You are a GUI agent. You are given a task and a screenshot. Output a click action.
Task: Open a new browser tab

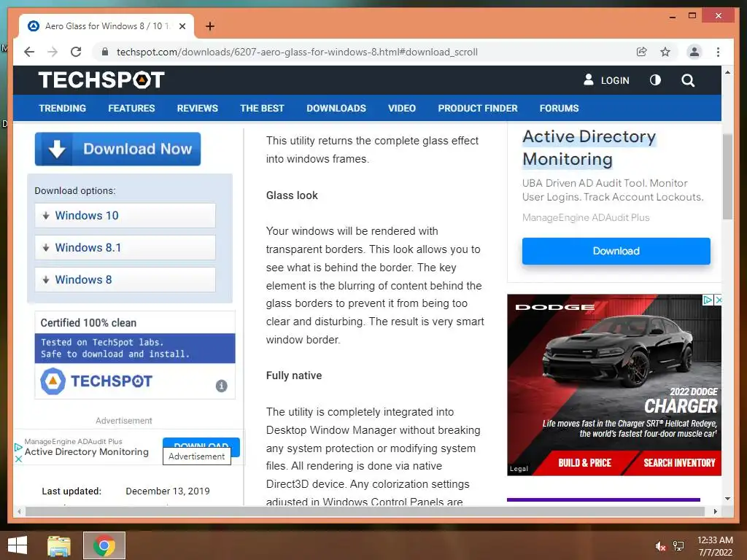click(209, 26)
